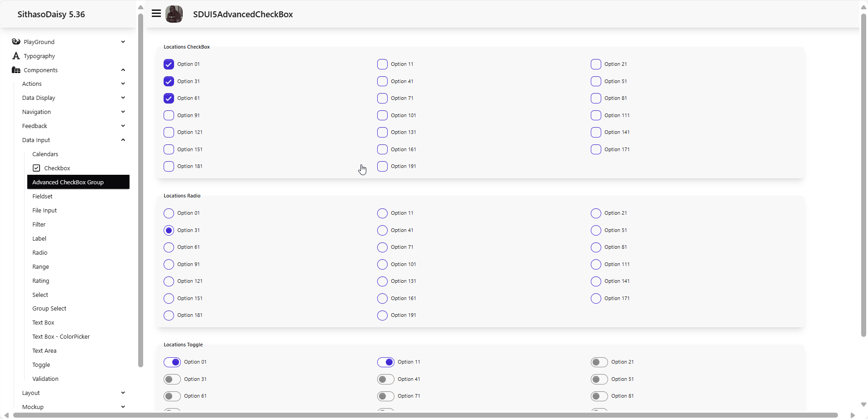This screenshot has width=868, height=419.
Task: Turn off the Option 11 toggle
Action: coord(386,362)
